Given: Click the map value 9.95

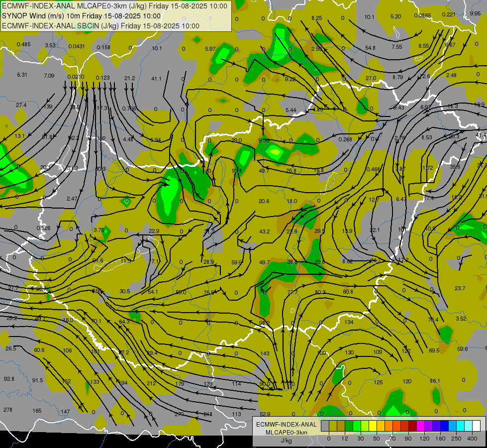Looking at the screenshot, I should [x=475, y=13].
